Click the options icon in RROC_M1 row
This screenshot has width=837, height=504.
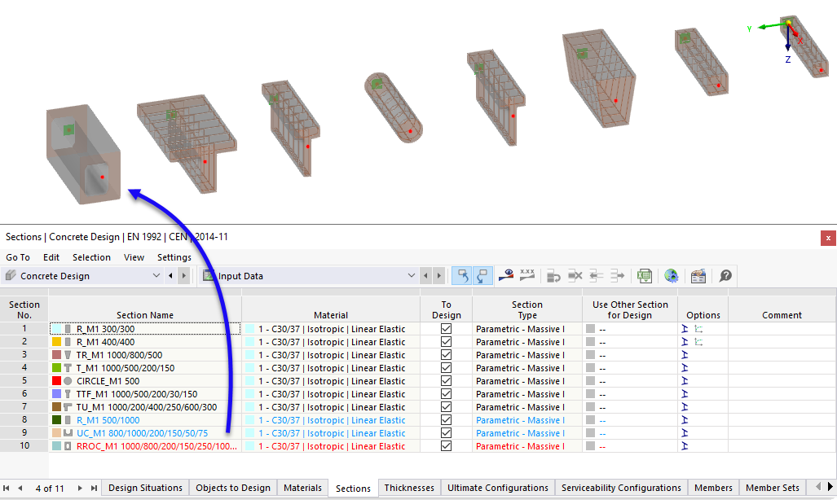click(x=685, y=446)
